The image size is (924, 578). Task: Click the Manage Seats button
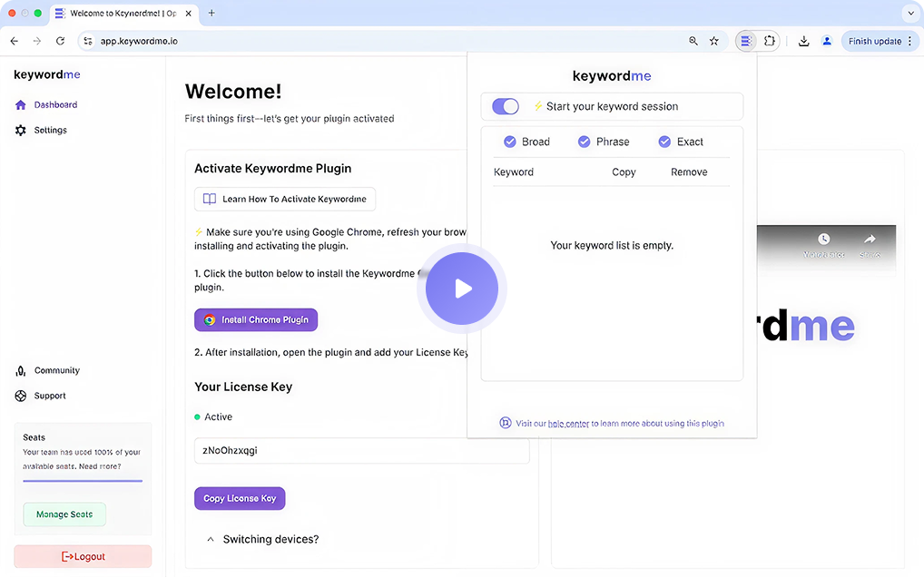pyautogui.click(x=64, y=514)
